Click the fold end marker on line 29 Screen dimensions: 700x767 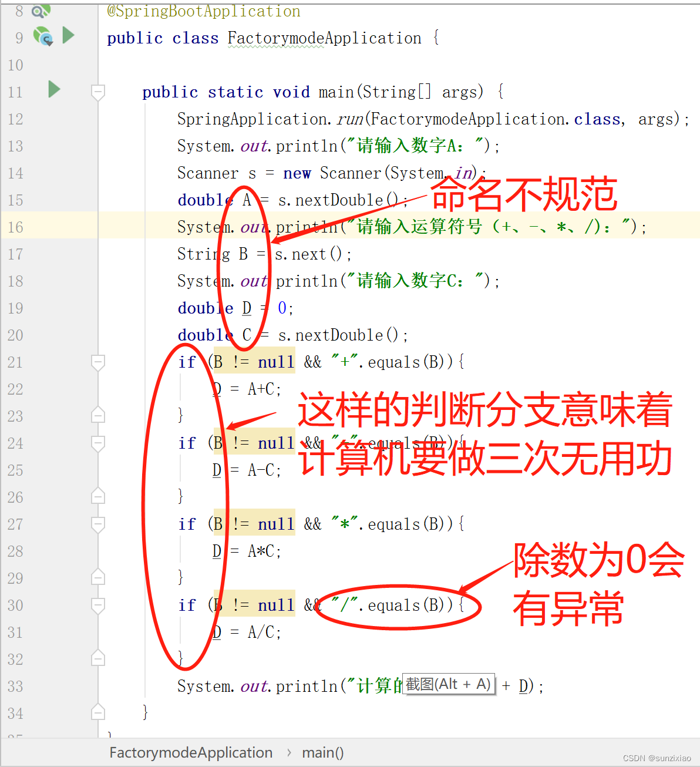click(98, 577)
